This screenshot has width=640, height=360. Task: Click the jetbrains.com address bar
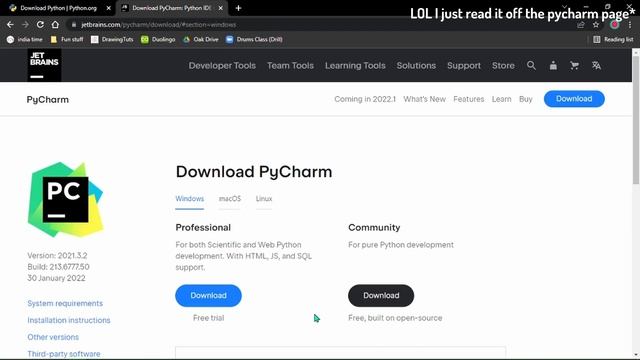(x=318, y=25)
